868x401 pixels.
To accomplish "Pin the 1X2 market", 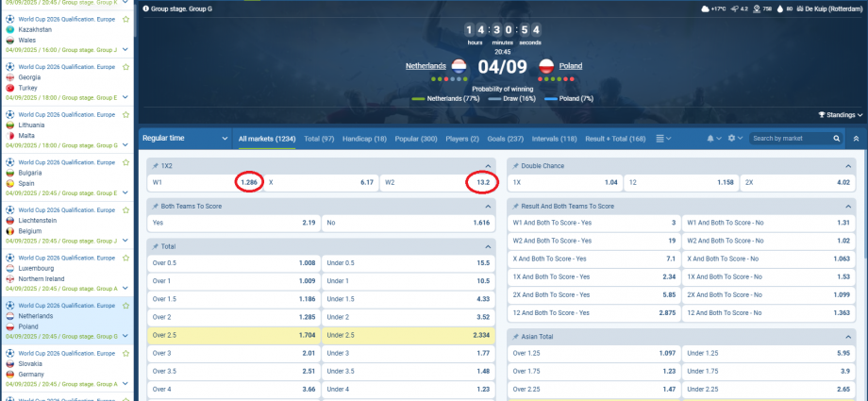I will 156,166.
